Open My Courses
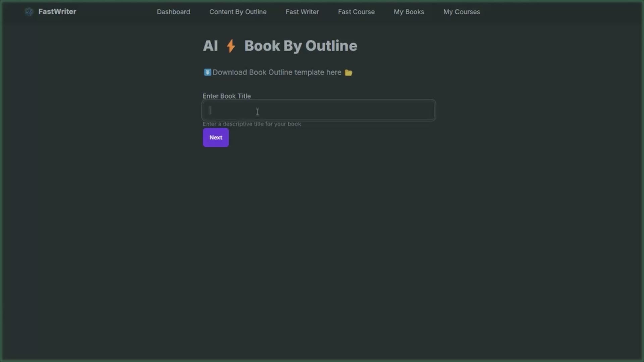This screenshot has width=644, height=362. 462,12
